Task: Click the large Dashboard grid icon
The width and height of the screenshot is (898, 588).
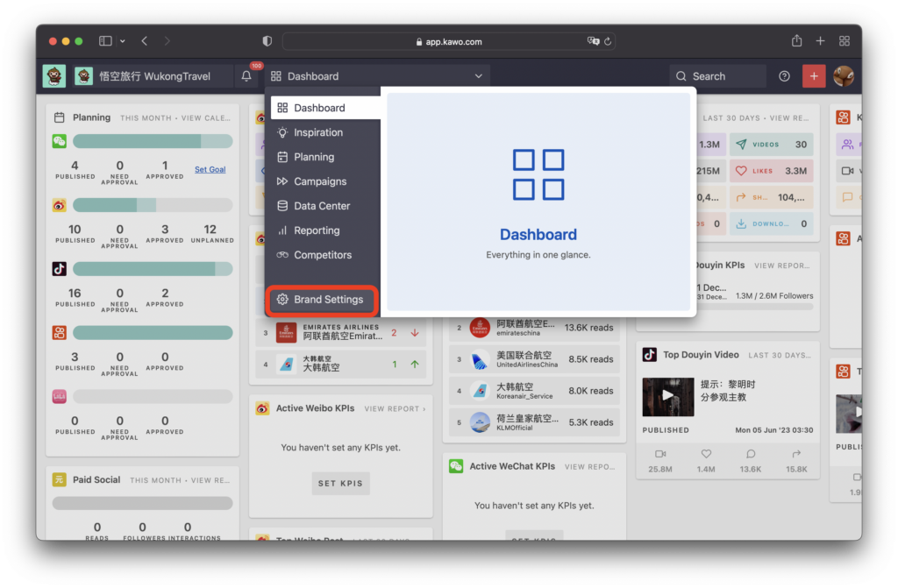Action: pyautogui.click(x=538, y=174)
